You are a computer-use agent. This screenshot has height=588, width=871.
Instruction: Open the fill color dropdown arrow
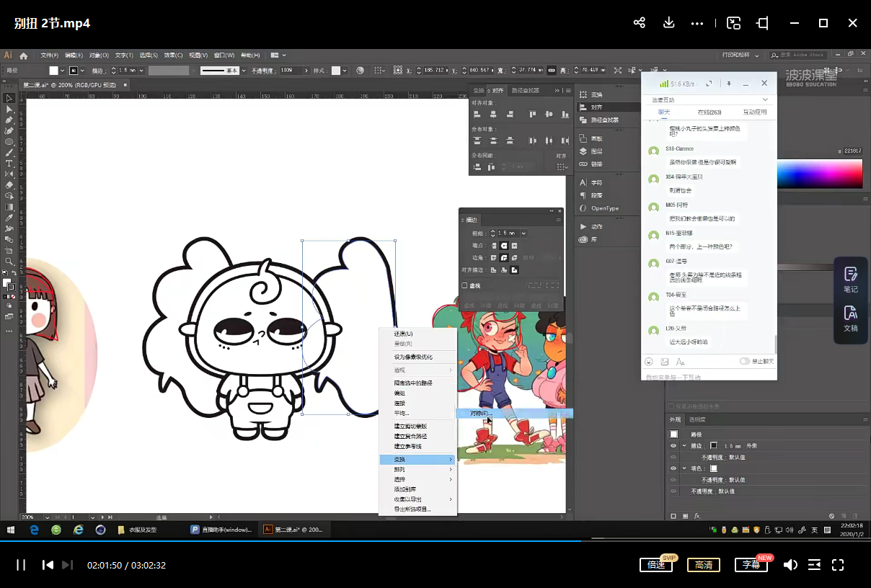coord(63,71)
